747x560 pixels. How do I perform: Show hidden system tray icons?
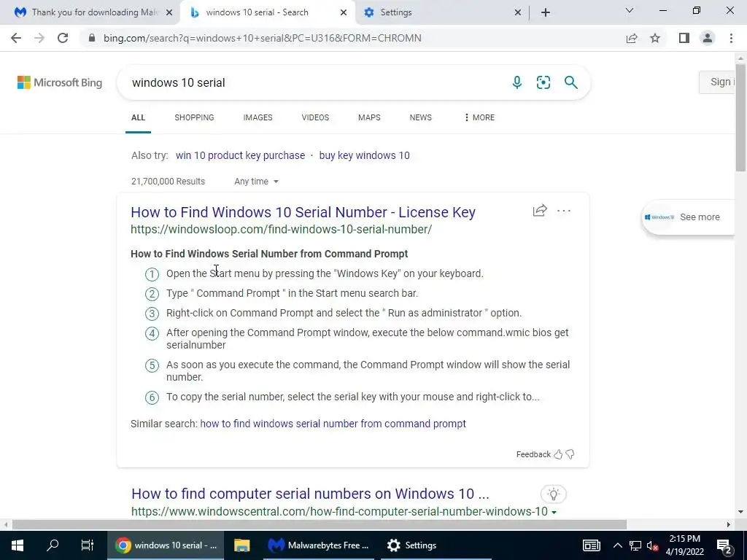click(x=617, y=545)
